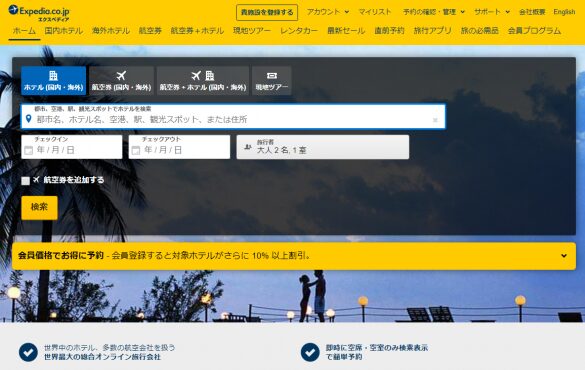This screenshot has height=370, width=585.
Task: Expand the 会員価格でお得に予約 banner chevron
Action: point(564,256)
